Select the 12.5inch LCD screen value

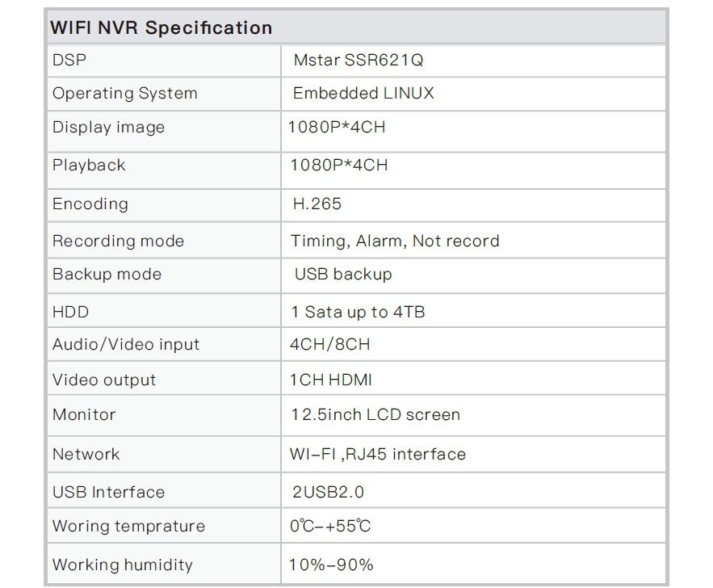[375, 414]
